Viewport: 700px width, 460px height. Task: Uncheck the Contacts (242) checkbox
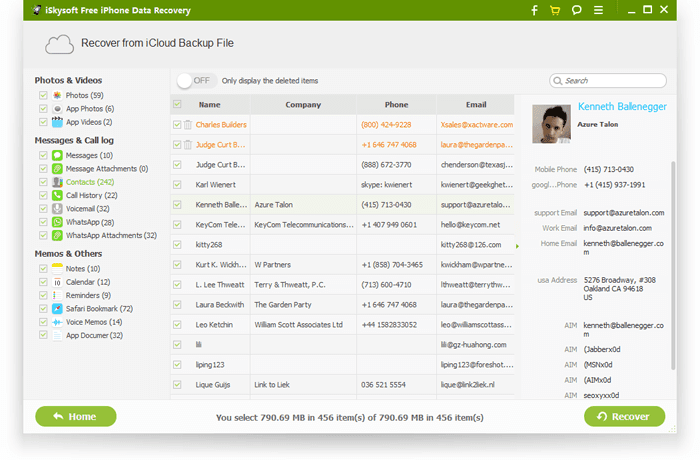(x=43, y=182)
